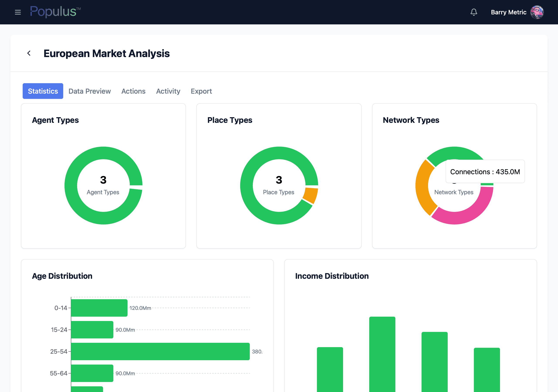Click the 15-24 age bar
Viewport: 558px width, 392px height.
coord(92,329)
